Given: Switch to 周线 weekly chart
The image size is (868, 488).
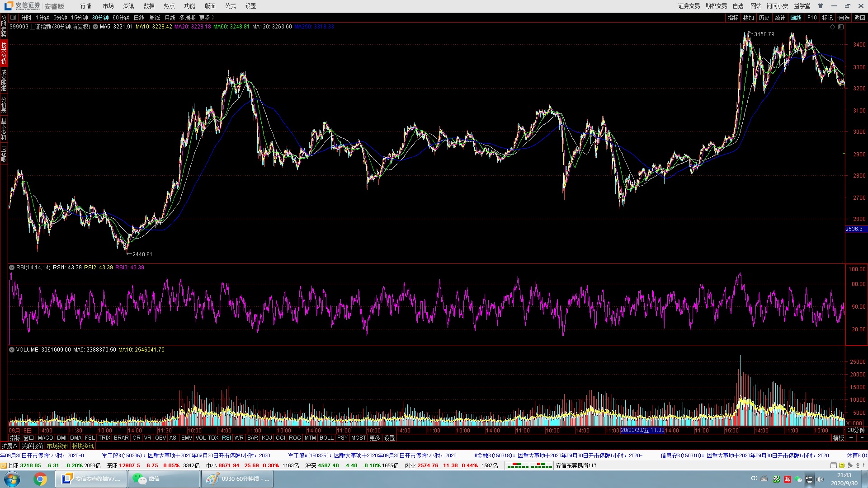Looking at the screenshot, I should click(155, 18).
